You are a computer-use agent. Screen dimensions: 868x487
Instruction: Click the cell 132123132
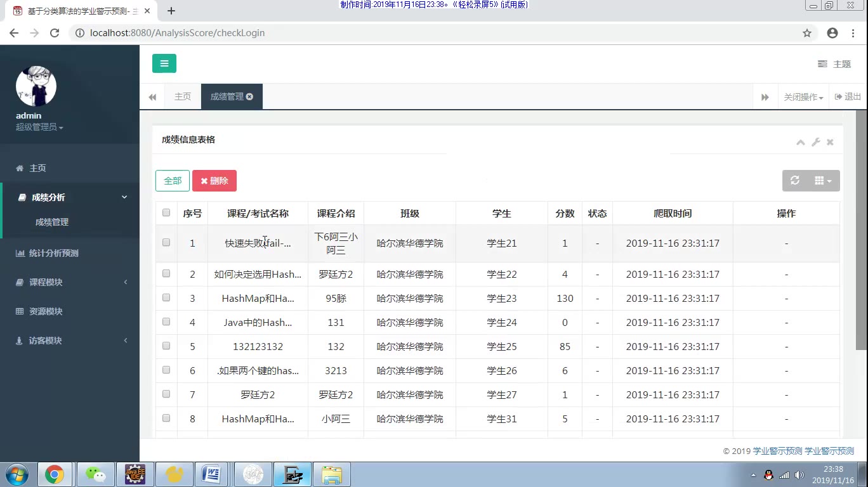click(258, 347)
